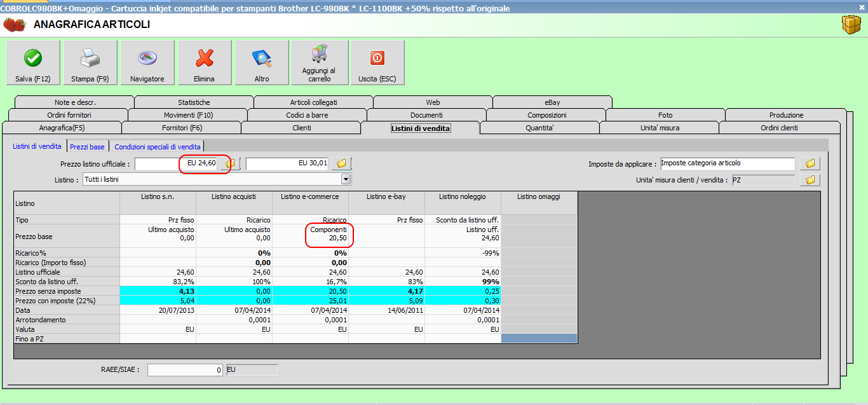Viewport: 868px width, 405px height.
Task: Select the Anagrafica(F5) tab
Action: click(62, 128)
